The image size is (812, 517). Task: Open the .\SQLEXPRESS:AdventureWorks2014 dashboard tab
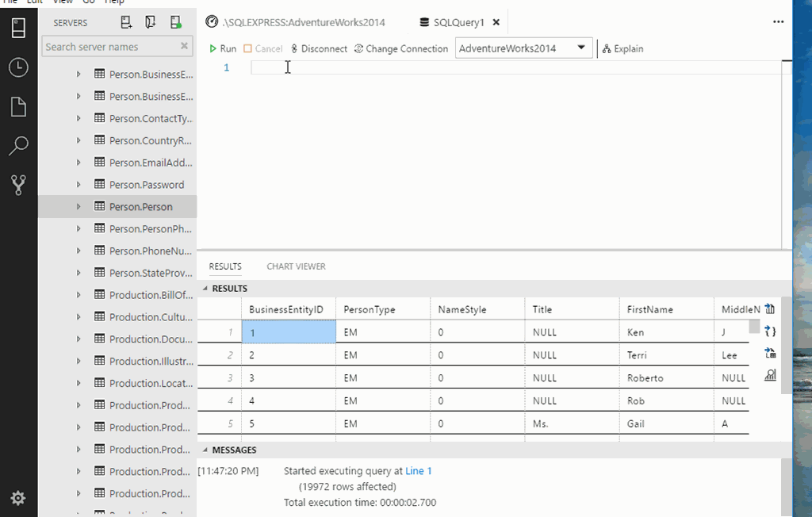(296, 22)
